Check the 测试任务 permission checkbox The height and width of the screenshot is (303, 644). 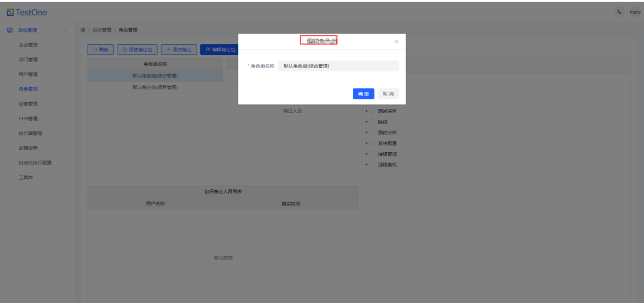[373, 111]
